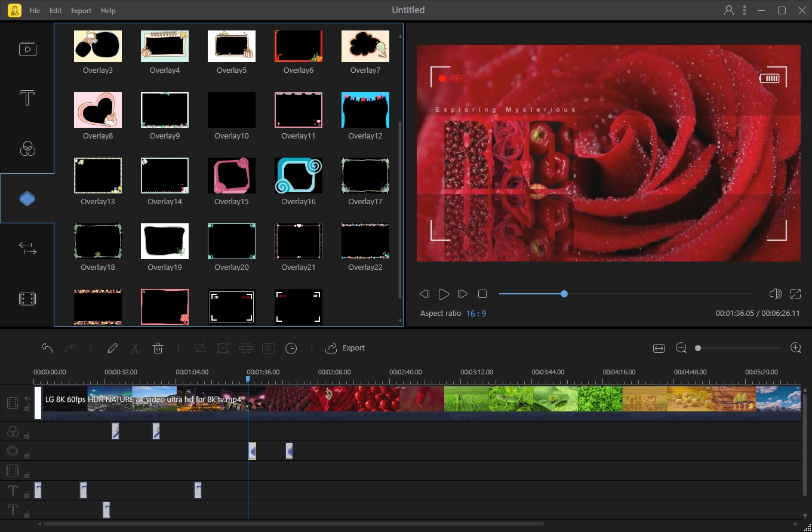
Task: Stop the preview playback
Action: click(482, 294)
